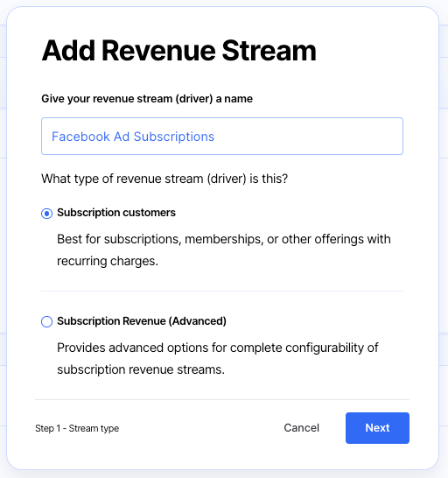448x478 pixels.
Task: Select the Subscription customers radio button
Action: click(46, 214)
